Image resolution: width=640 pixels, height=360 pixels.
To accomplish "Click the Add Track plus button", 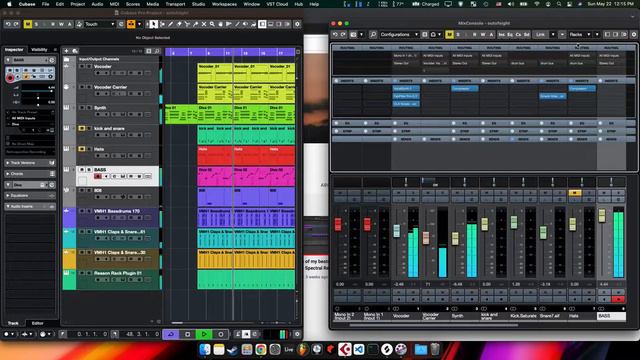I will coord(67,51).
